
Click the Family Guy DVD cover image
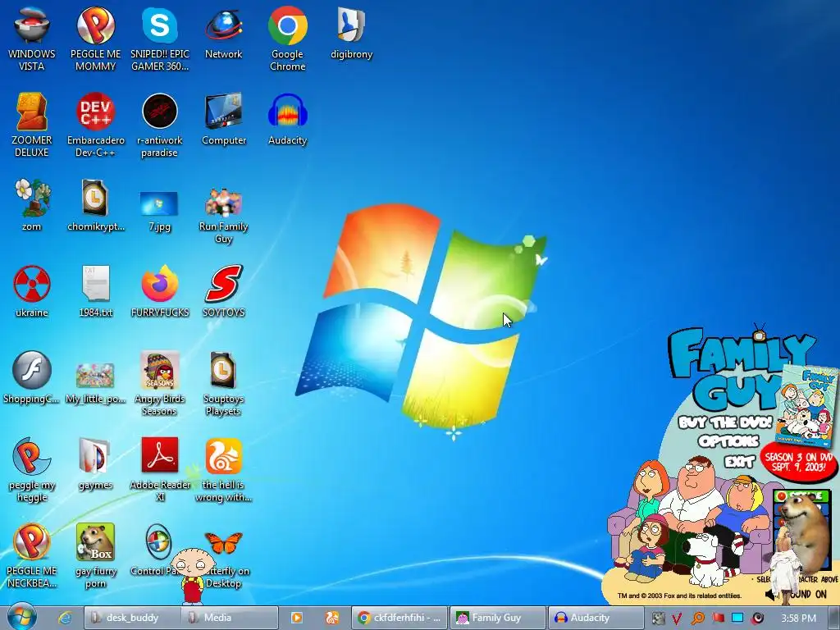[x=806, y=404]
